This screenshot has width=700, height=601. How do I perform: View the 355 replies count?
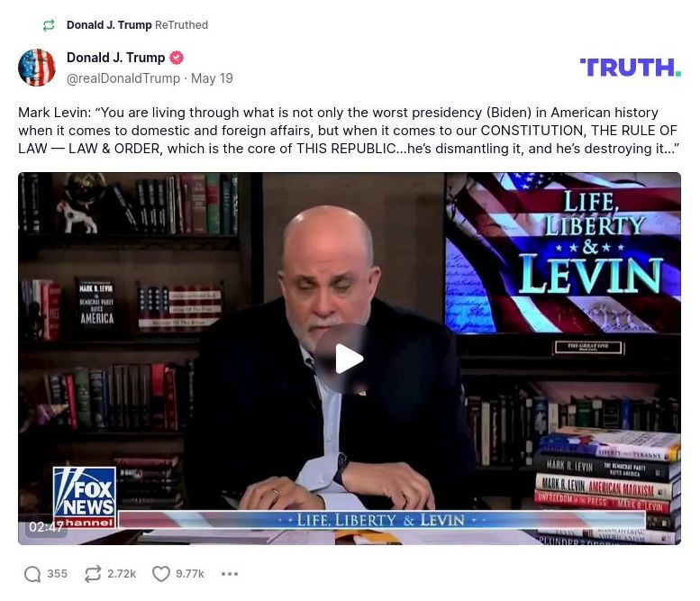coord(57,574)
